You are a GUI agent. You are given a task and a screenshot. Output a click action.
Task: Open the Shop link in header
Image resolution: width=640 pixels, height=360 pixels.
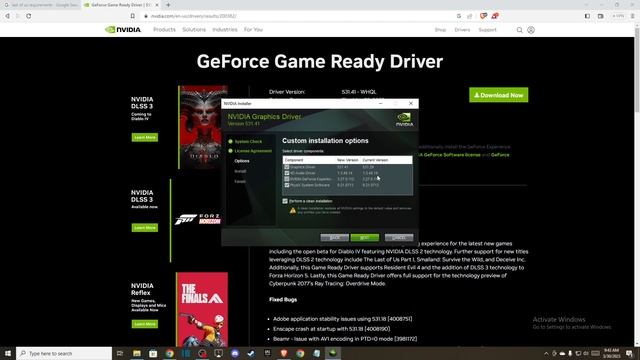coord(440,30)
